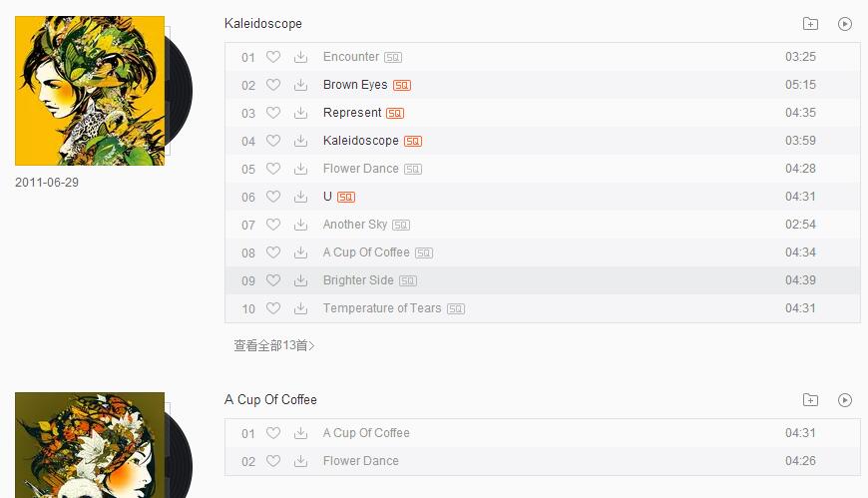
Task: Download the Encounter track
Action: [300, 57]
